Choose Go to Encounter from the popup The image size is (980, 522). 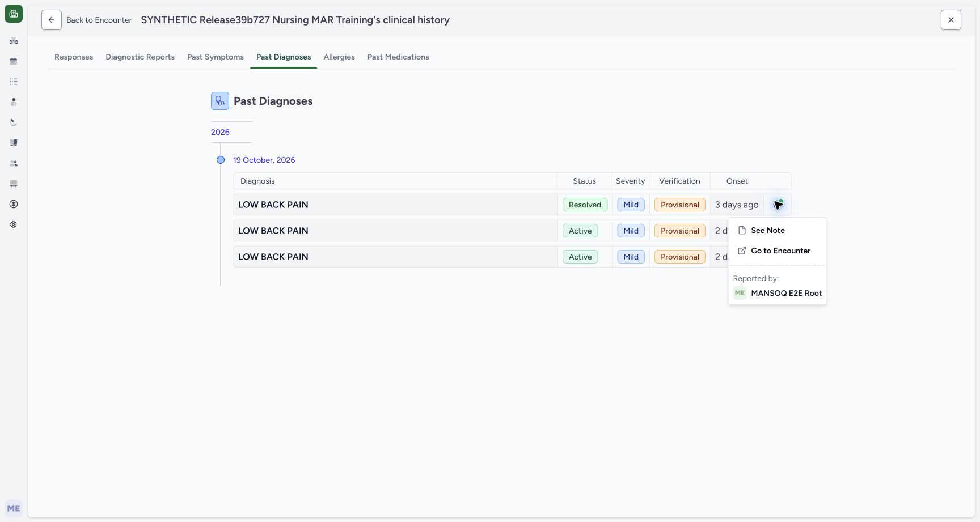pos(778,251)
